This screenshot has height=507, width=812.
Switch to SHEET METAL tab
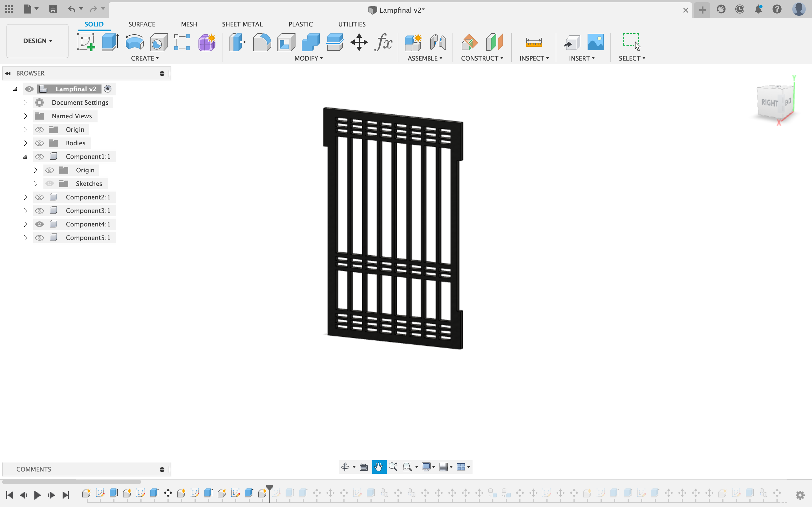tap(242, 24)
